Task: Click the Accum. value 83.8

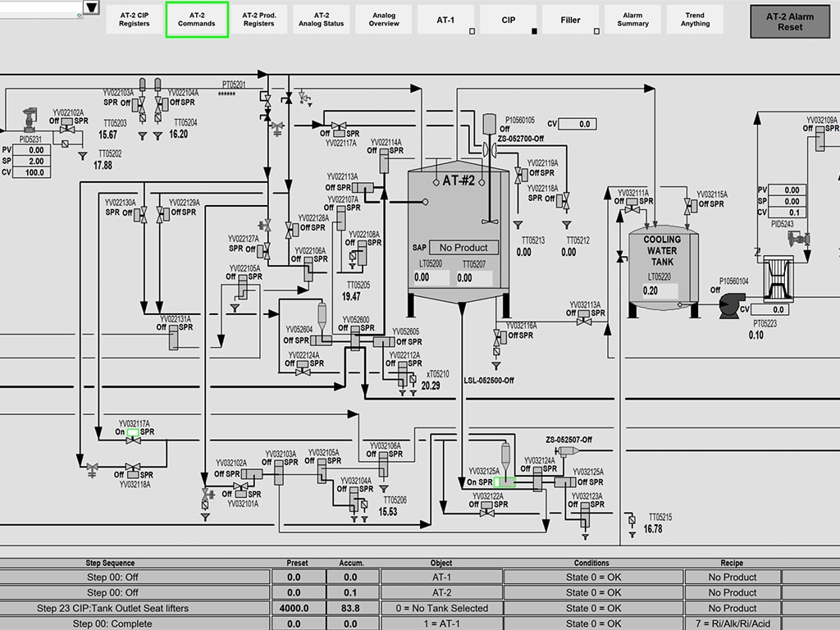Action: (349, 609)
